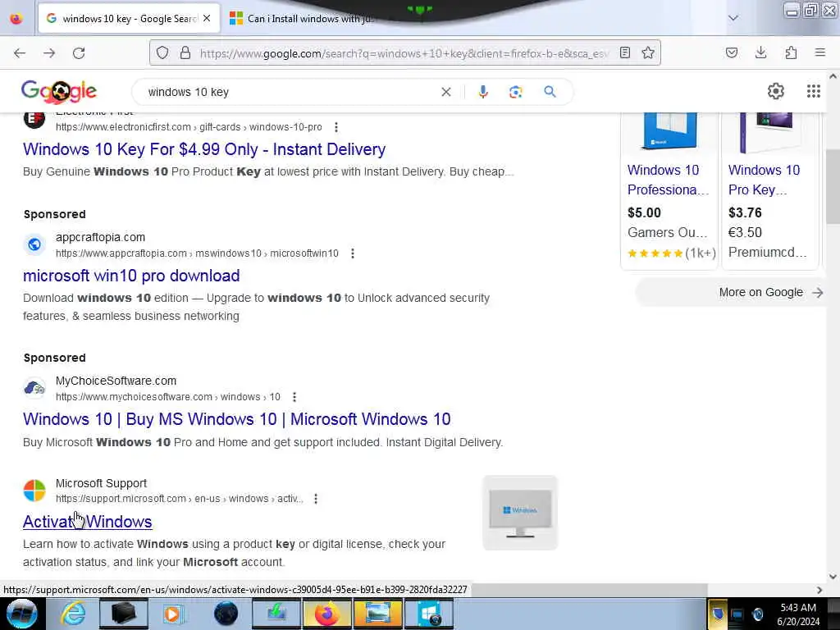This screenshot has height=630, width=840.
Task: Open Save to Pocket button
Action: (x=732, y=52)
